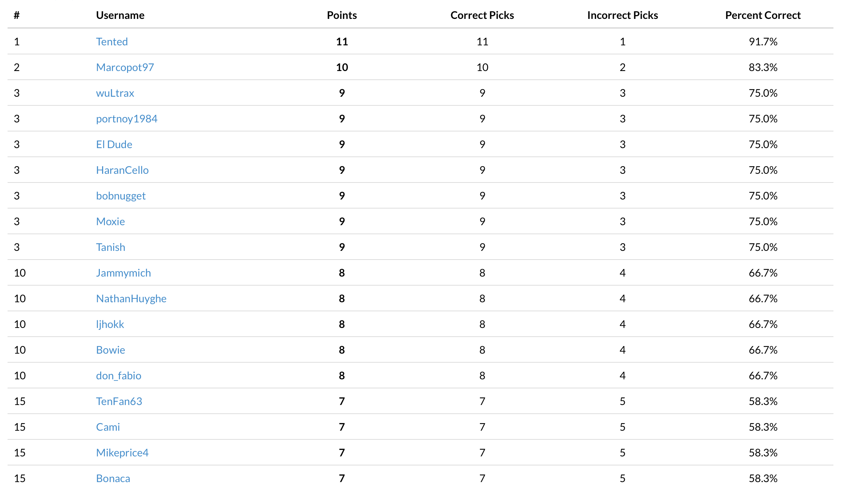Visit TenFan63's profile
841x504 pixels.
click(119, 401)
